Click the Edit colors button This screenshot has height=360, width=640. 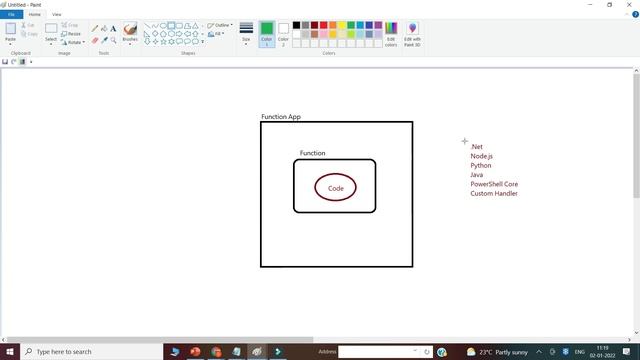[391, 34]
